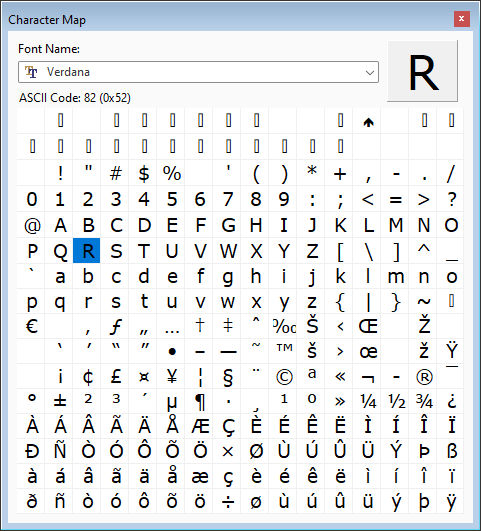This screenshot has height=531, width=481.
Task: Pick the micro sign µ character
Action: pos(172,402)
